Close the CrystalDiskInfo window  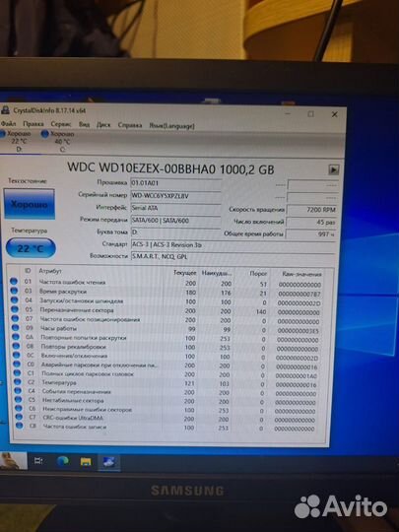[x=335, y=114]
